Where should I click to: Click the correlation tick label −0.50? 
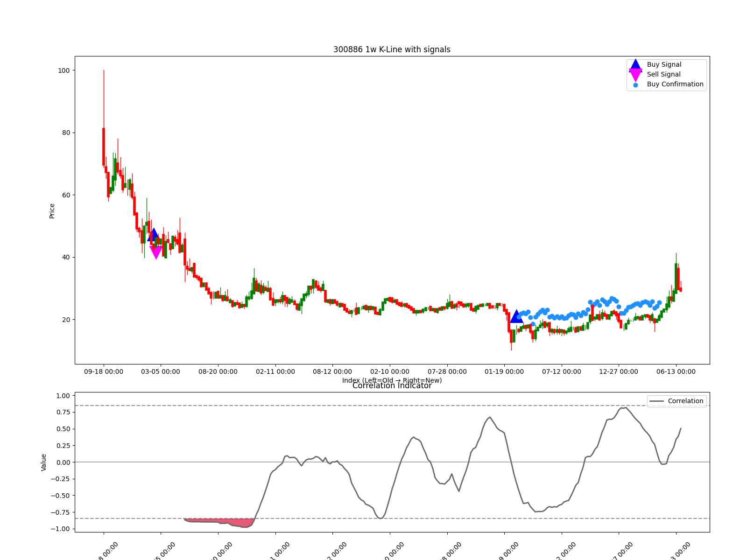pyautogui.click(x=60, y=496)
